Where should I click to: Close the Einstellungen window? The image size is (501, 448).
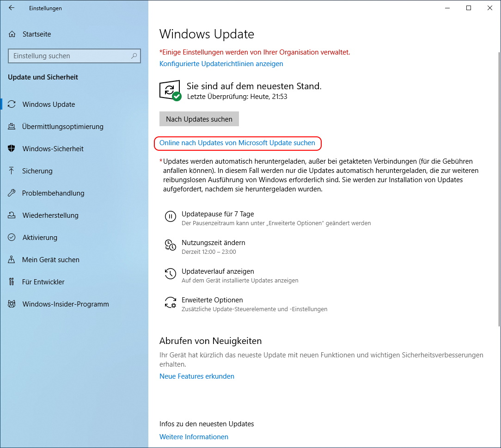point(490,8)
